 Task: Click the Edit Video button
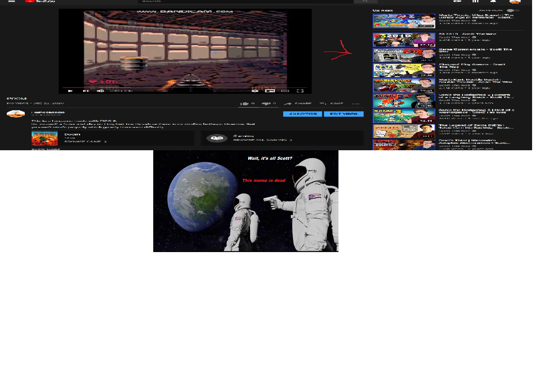(x=343, y=114)
